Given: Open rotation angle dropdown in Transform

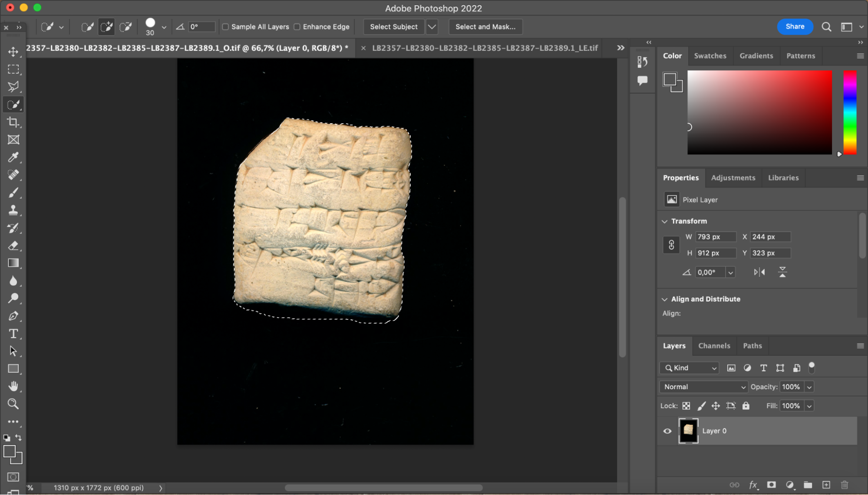Looking at the screenshot, I should (x=731, y=272).
